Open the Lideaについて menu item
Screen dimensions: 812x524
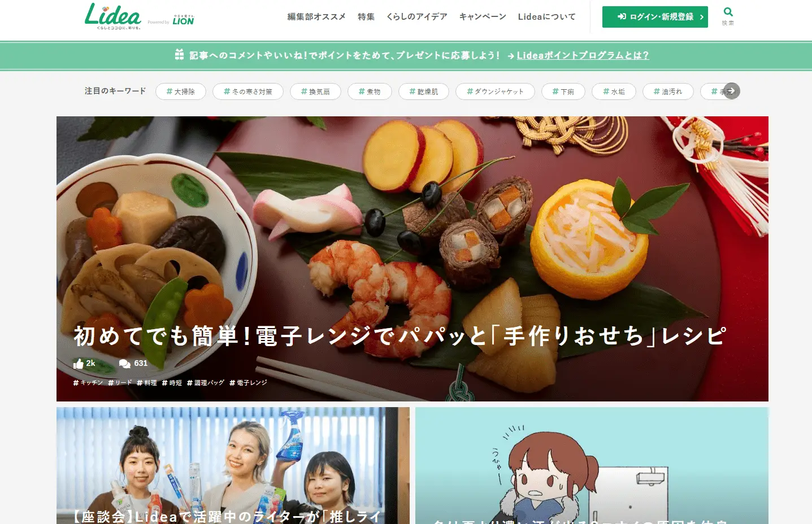[x=547, y=17]
